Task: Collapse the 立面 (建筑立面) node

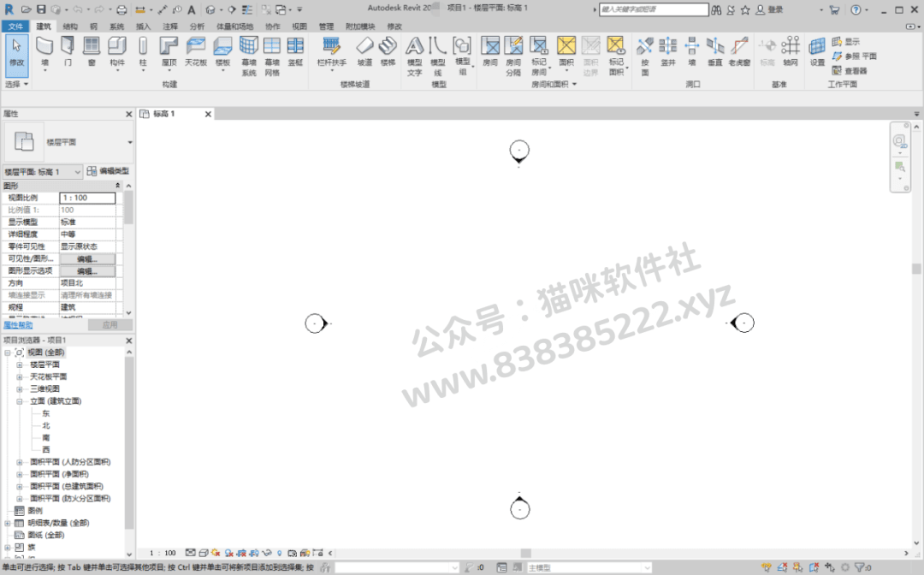Action: (x=20, y=401)
